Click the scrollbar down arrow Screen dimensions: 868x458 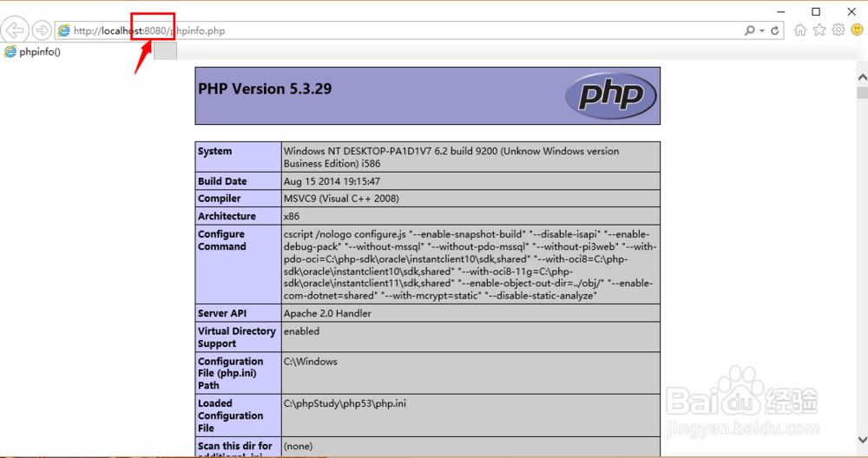point(863,439)
